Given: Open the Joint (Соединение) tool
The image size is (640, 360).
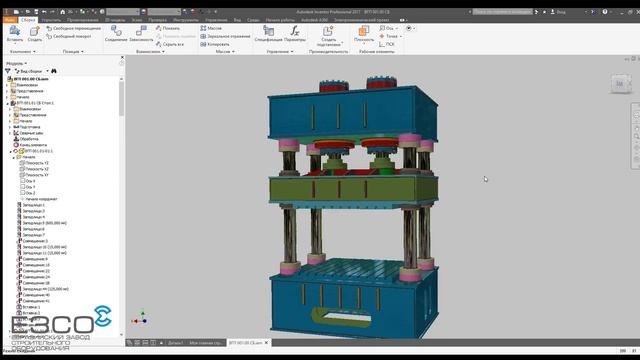Looking at the screenshot, I should pyautogui.click(x=116, y=34).
